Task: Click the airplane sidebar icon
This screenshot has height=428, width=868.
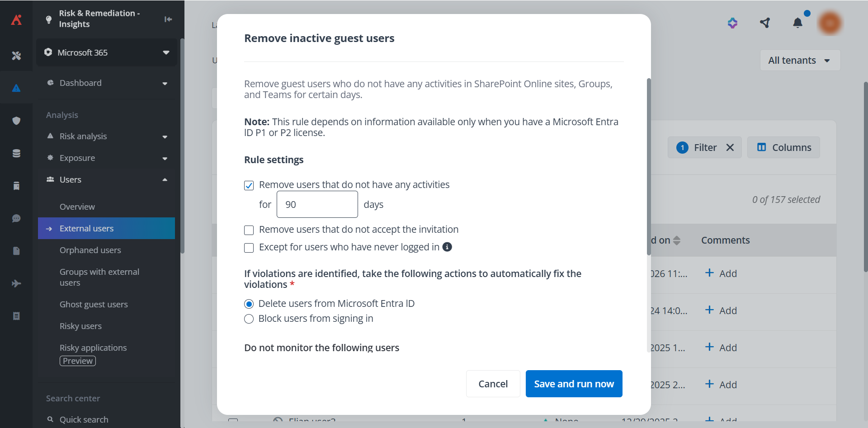Action: [x=16, y=283]
